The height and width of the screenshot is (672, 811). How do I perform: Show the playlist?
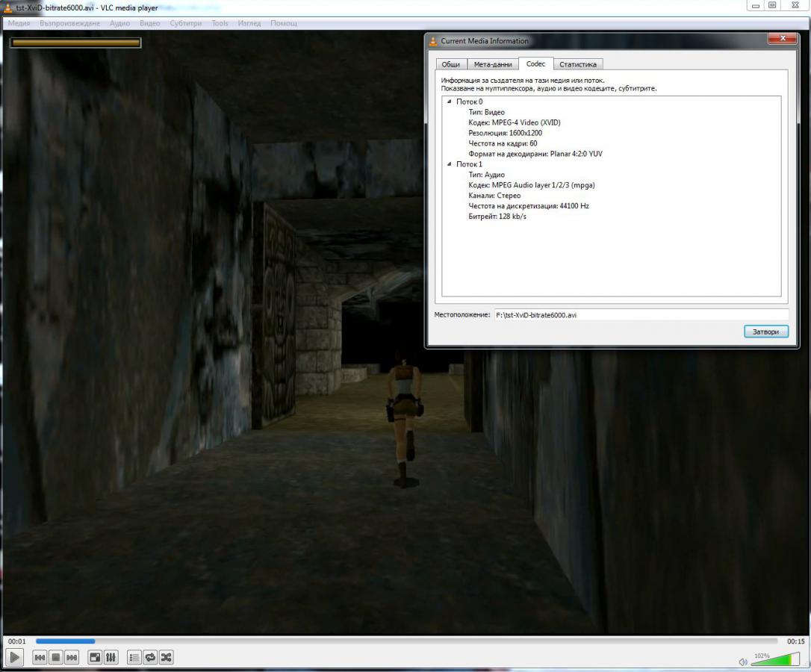pos(134,658)
